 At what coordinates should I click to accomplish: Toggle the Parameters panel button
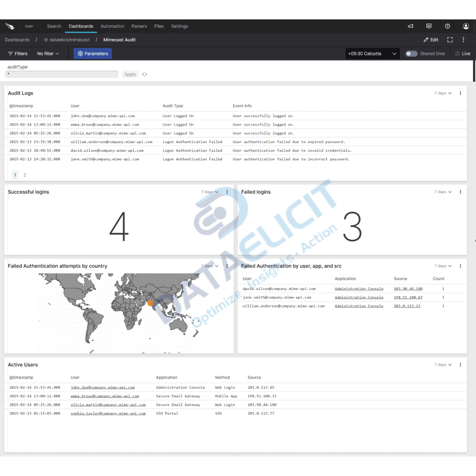[x=93, y=53]
